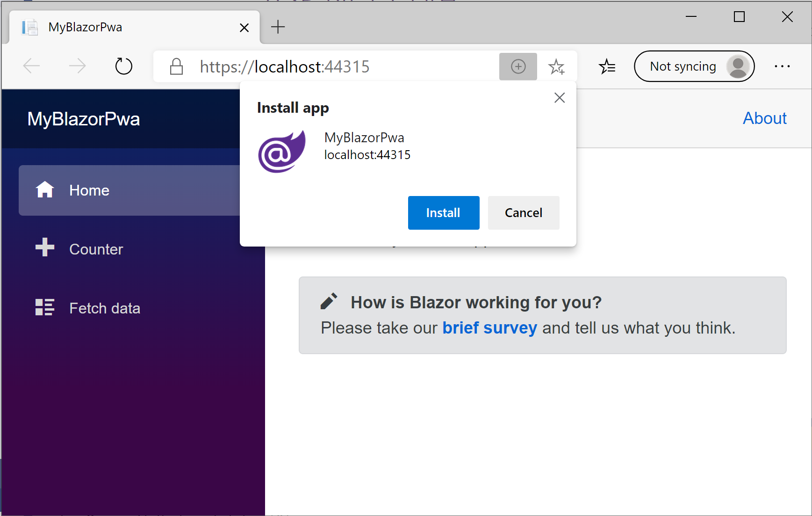This screenshot has width=812, height=516.
Task: Install the MyBlazorPwa app
Action: click(x=443, y=212)
